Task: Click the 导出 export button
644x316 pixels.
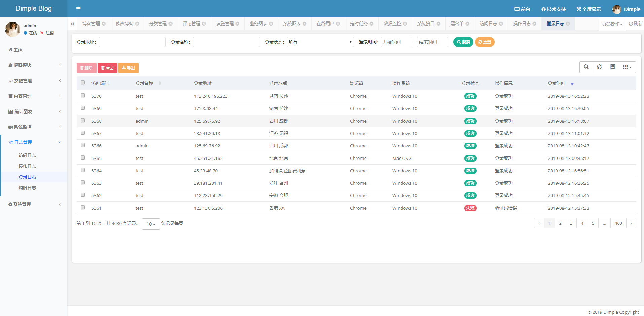Action: click(128, 68)
